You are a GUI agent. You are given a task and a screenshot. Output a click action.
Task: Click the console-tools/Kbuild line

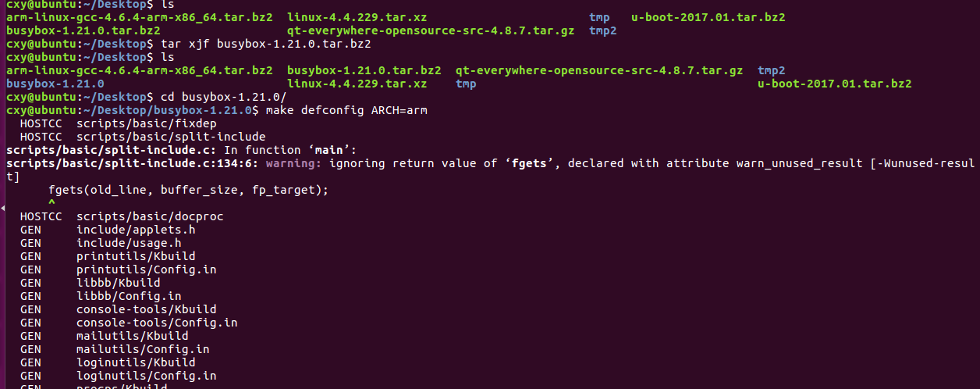tap(146, 309)
